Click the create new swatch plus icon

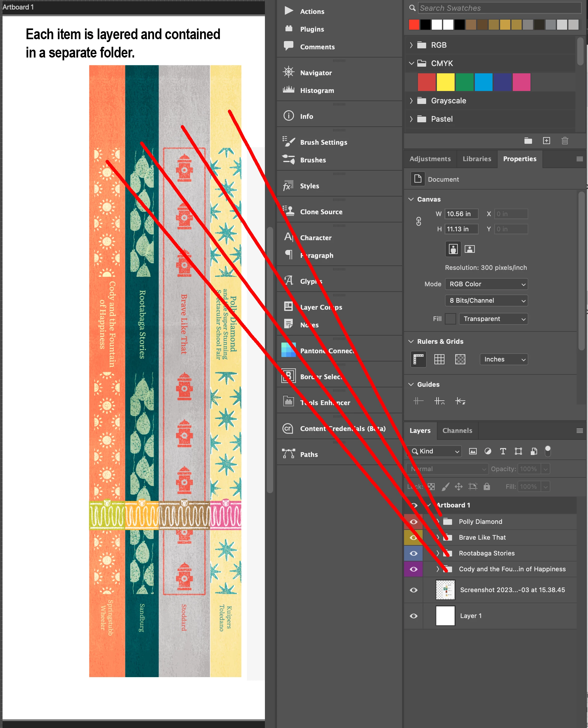pyautogui.click(x=546, y=141)
